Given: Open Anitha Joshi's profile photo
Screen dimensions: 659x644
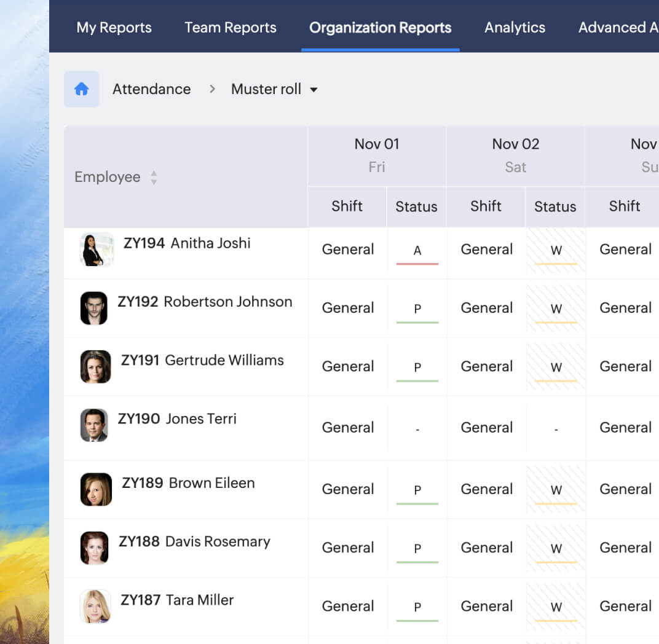Looking at the screenshot, I should tap(97, 249).
